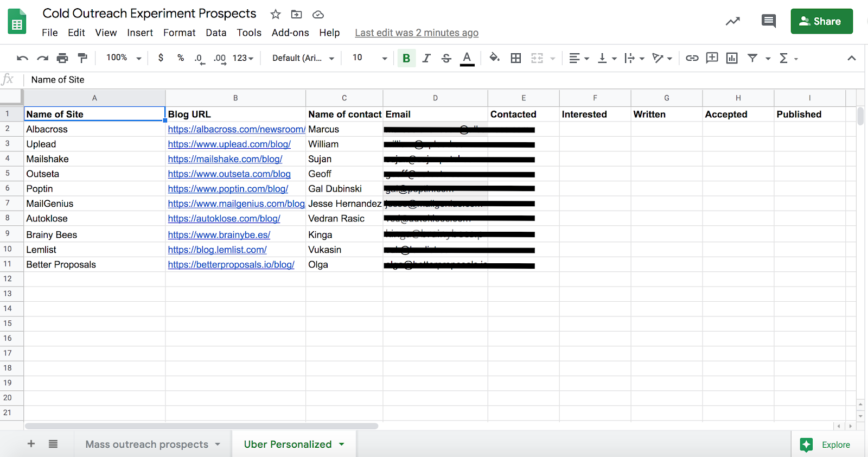This screenshot has height=457, width=868.
Task: Open the Tools menu
Action: coord(249,33)
